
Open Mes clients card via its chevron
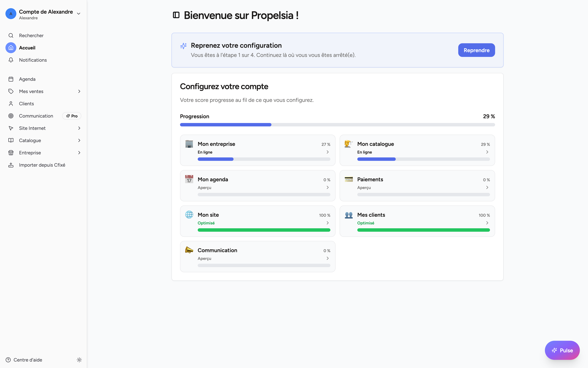(487, 223)
